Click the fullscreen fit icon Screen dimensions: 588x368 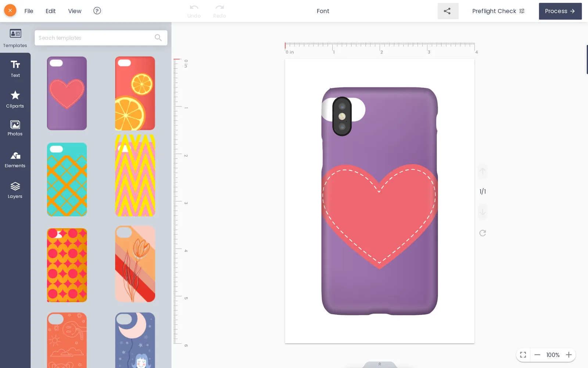[523, 355]
